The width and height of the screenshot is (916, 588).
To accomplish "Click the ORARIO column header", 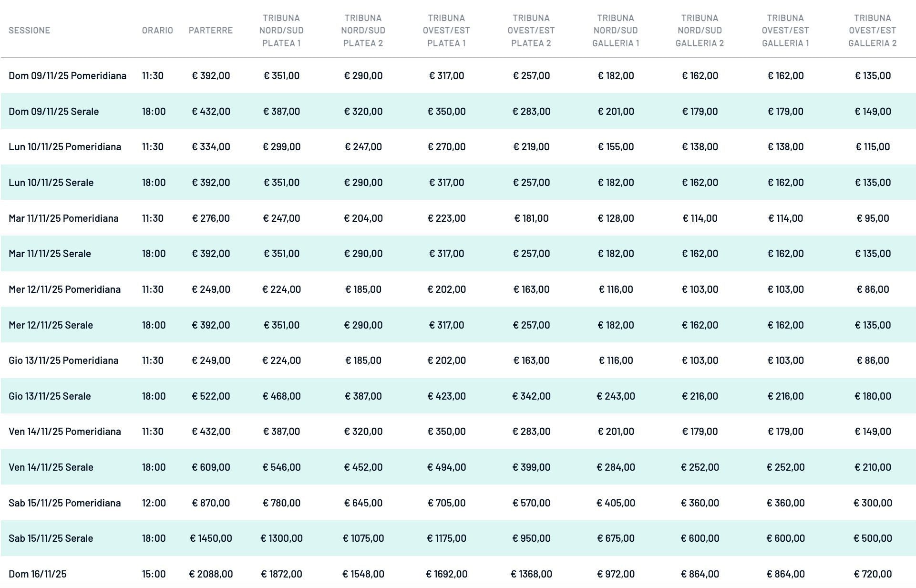I will 157,30.
